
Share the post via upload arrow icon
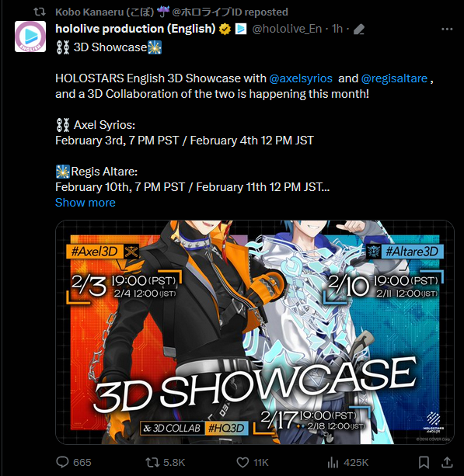click(447, 462)
